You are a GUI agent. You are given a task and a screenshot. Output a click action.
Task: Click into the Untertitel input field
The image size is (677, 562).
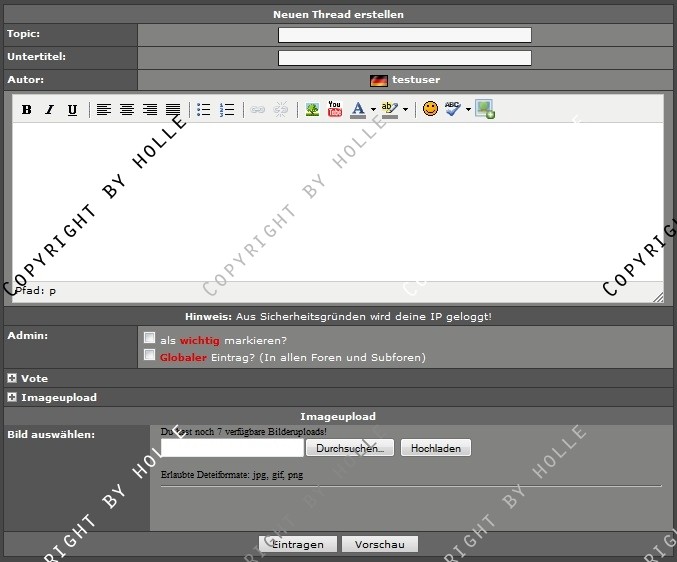click(x=405, y=58)
